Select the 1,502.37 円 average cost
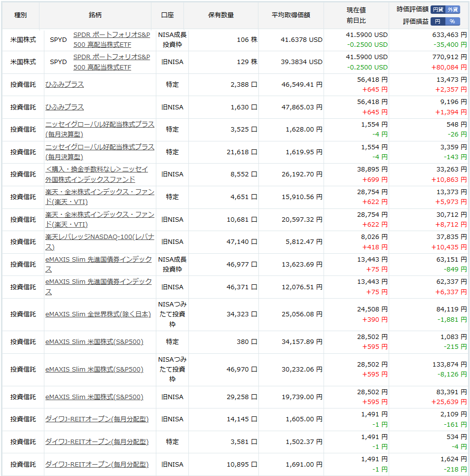The image size is (470, 476). (x=304, y=442)
